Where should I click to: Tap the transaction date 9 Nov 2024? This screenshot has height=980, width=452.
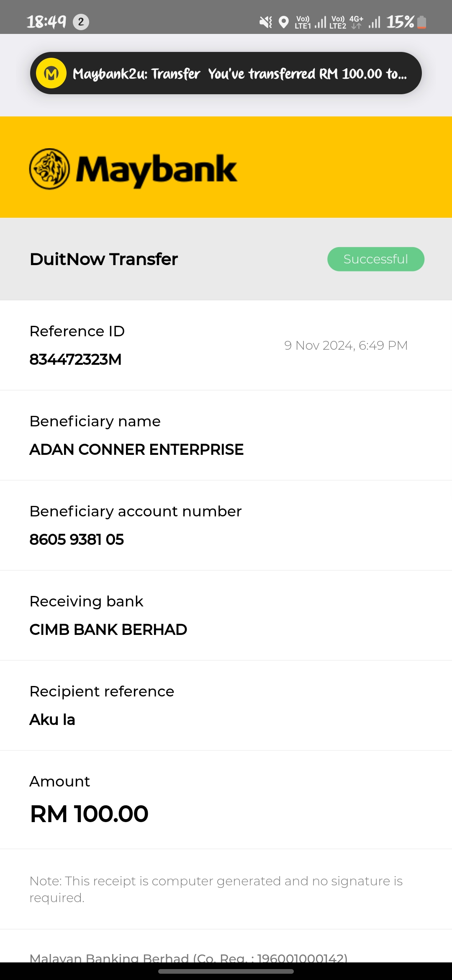346,346
